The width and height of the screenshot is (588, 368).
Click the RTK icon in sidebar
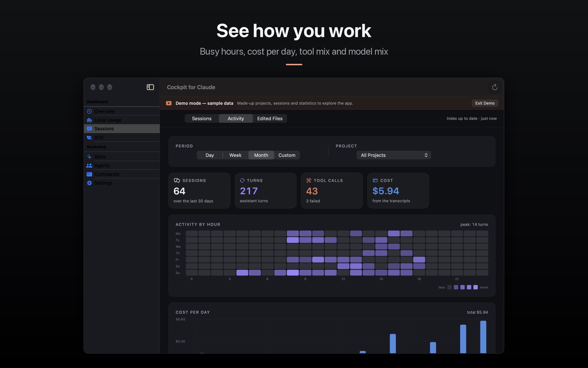(89, 138)
